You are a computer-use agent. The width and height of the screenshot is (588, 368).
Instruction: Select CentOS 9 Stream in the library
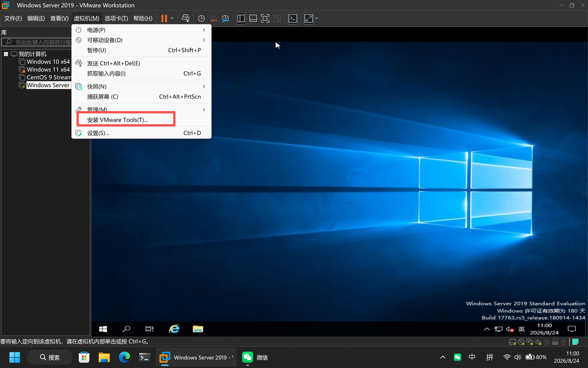49,78
